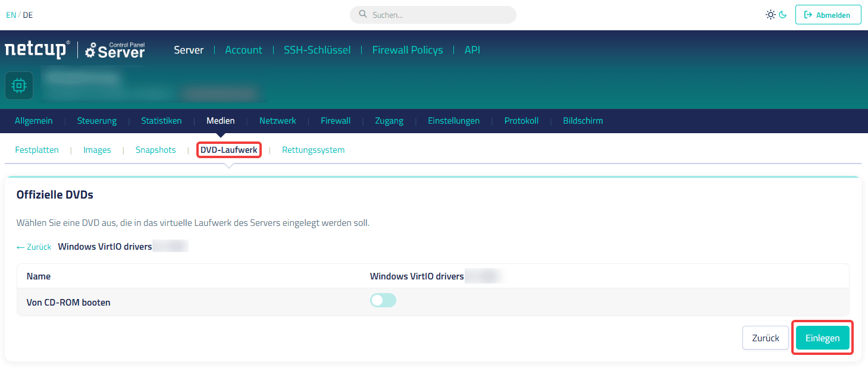868x368 pixels.
Task: Switch to the Firewall tab
Action: coord(336,121)
